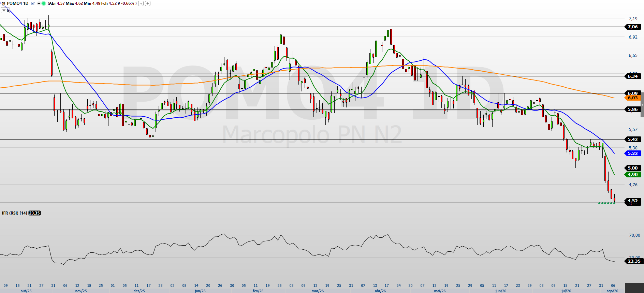The width and height of the screenshot is (644, 293).
Task: Click the orange chart settings icon beside POMO4
Action: click(x=3, y=3)
